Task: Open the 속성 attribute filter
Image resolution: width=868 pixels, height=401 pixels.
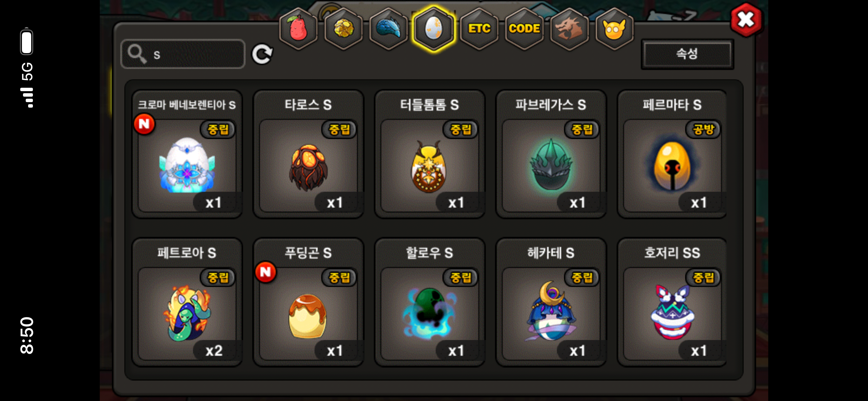Action: pyautogui.click(x=687, y=54)
